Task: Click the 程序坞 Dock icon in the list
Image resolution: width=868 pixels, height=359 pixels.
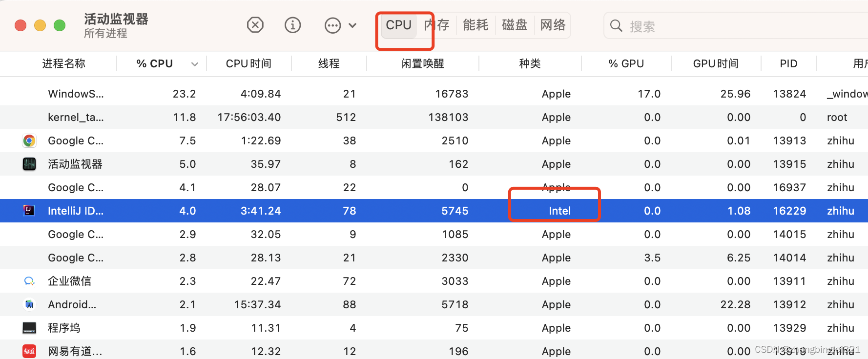Action: [29, 328]
